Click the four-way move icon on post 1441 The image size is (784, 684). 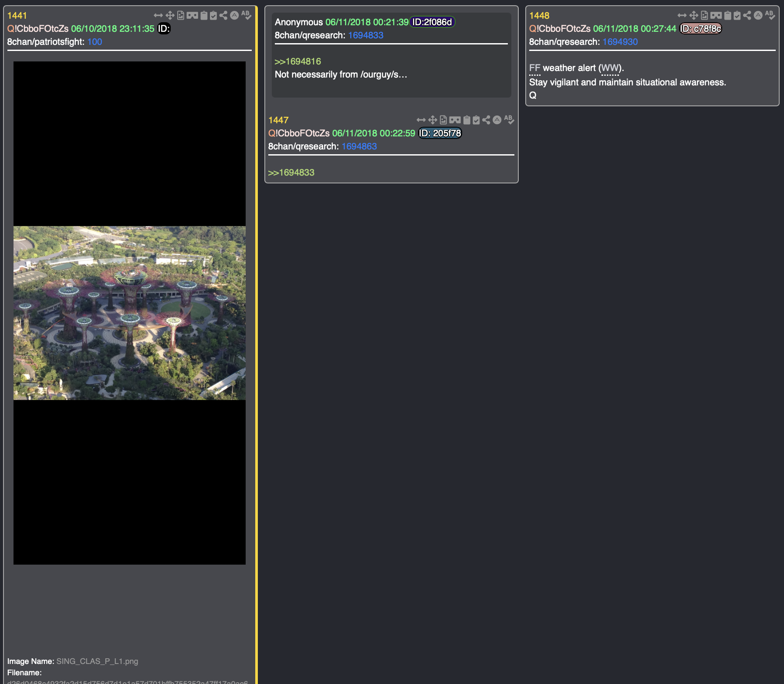pyautogui.click(x=170, y=16)
